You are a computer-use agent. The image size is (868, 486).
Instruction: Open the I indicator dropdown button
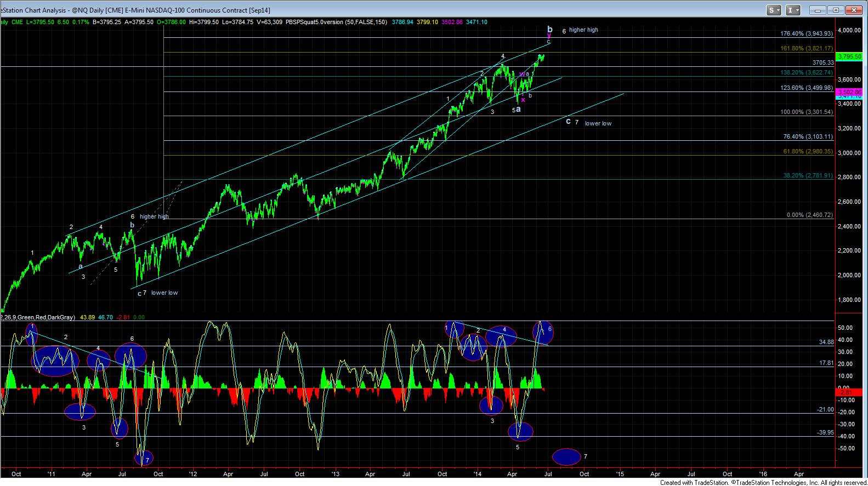click(792, 10)
